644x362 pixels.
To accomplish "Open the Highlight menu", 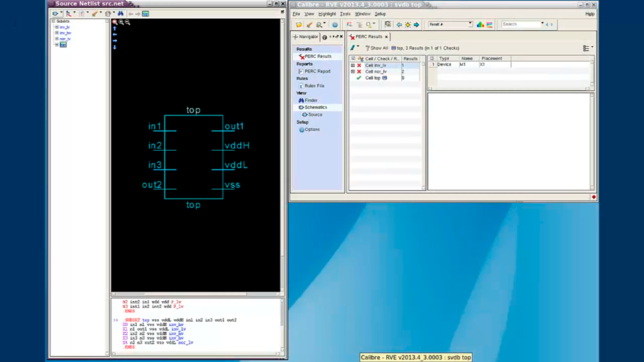I will tap(327, 14).
